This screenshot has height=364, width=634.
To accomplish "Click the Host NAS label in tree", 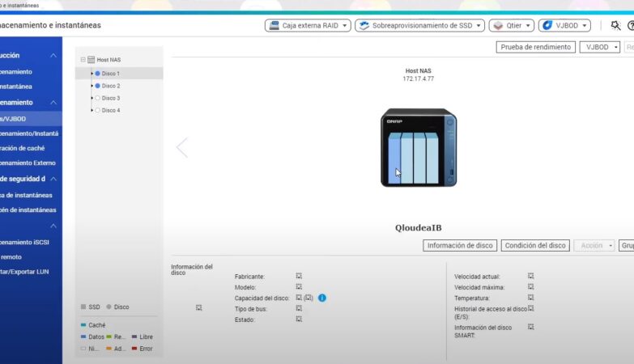I will [x=109, y=60].
